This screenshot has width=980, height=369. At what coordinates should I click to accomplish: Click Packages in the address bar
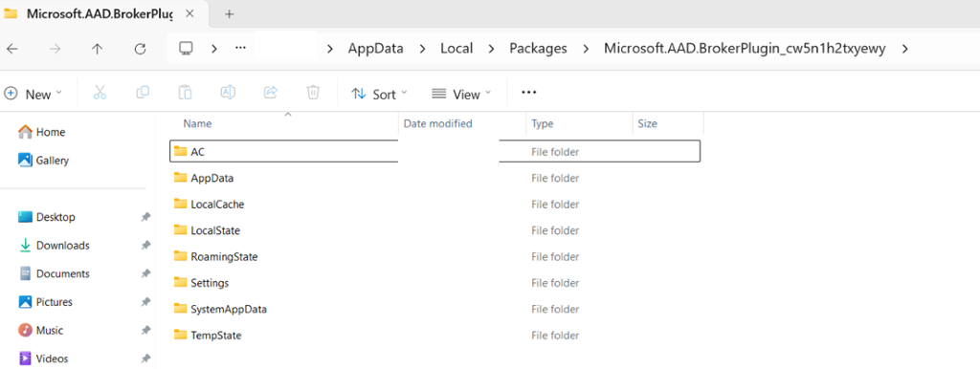(x=538, y=49)
